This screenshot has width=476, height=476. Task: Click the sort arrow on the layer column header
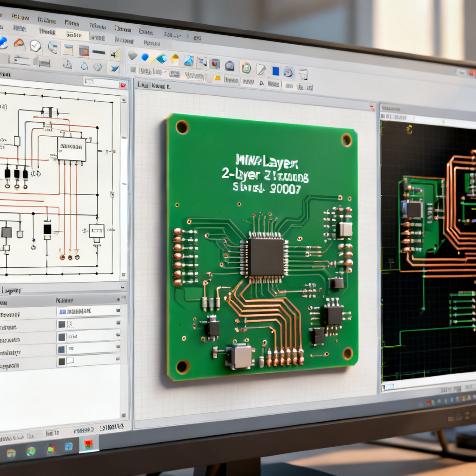pos(119,299)
